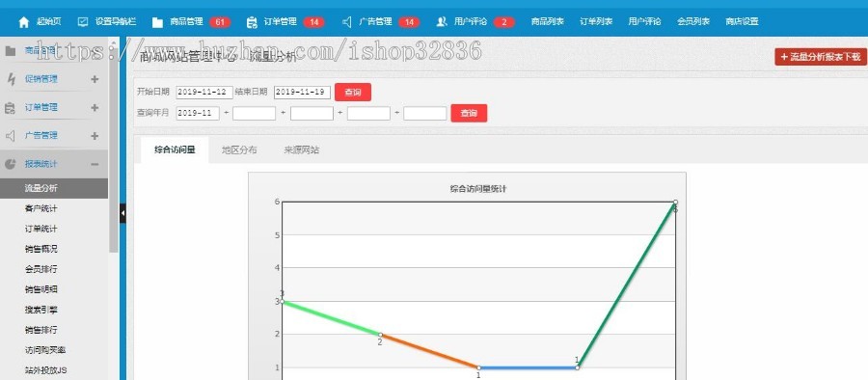Open 站外投放JS in the sidebar

(x=46, y=370)
